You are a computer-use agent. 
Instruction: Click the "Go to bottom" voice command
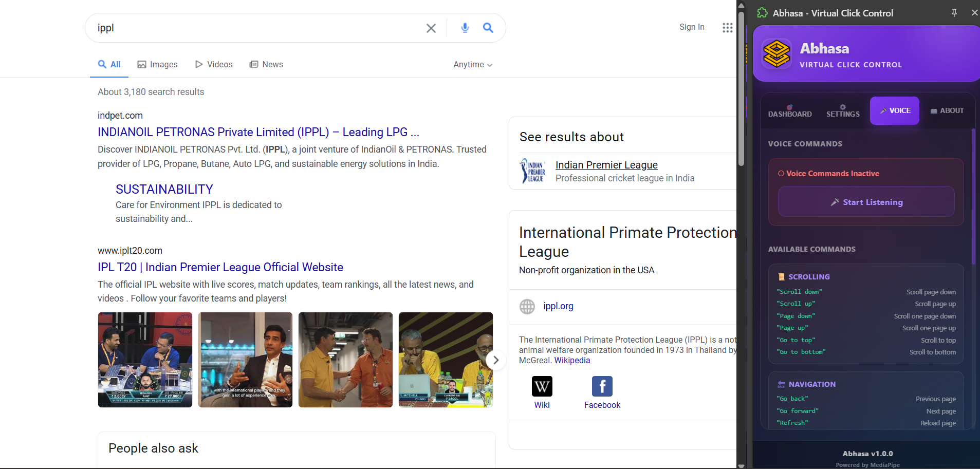(801, 352)
